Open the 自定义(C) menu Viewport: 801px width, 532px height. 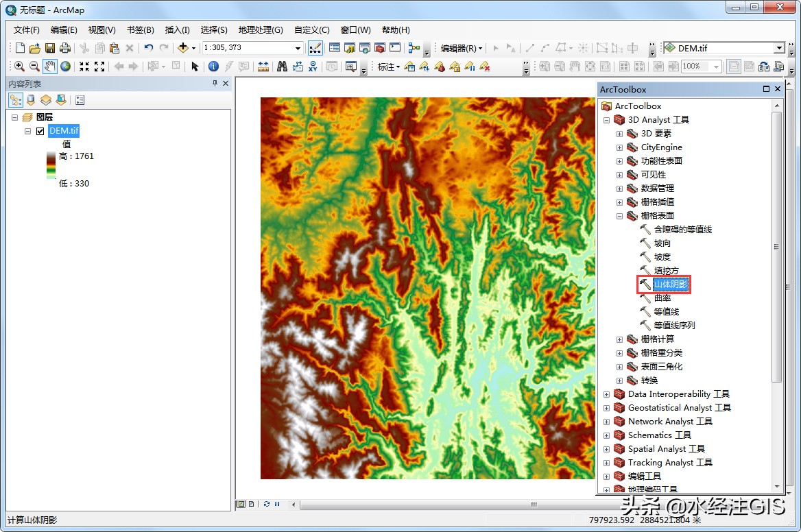tap(311, 30)
